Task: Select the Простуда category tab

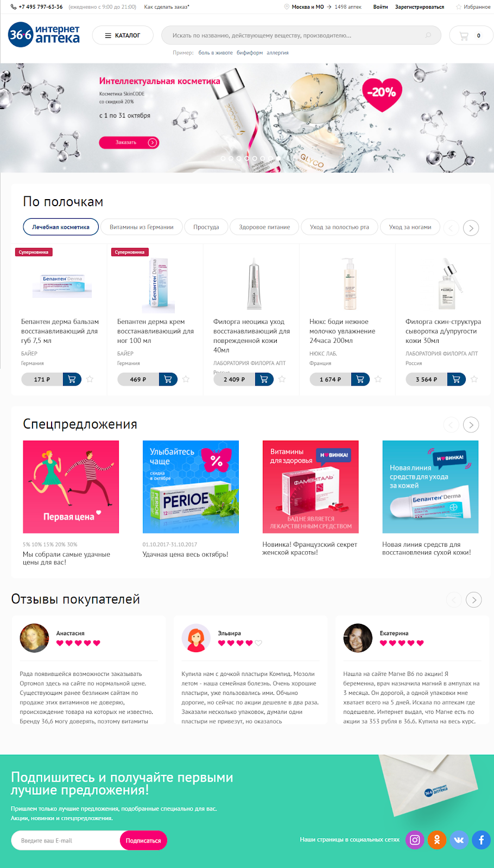Action: point(206,227)
